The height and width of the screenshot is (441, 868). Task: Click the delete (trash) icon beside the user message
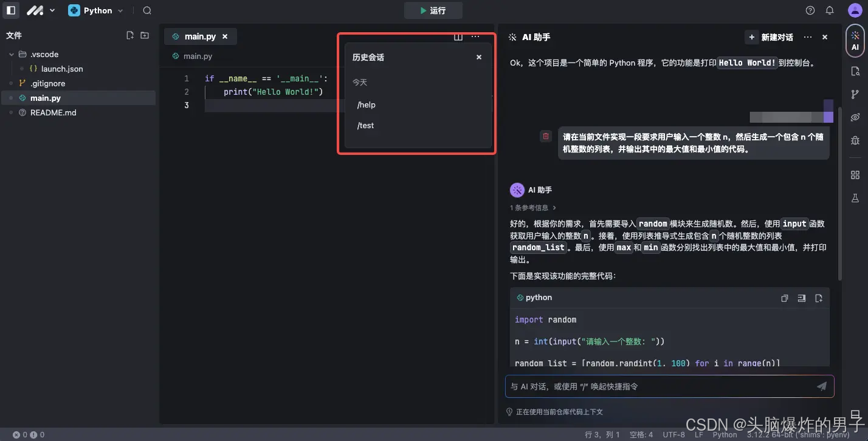point(545,136)
